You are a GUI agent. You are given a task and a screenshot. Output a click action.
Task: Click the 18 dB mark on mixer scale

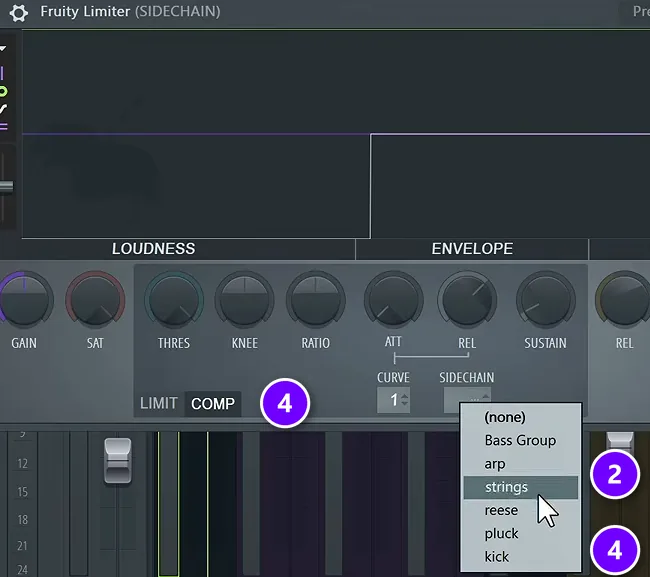point(22,519)
